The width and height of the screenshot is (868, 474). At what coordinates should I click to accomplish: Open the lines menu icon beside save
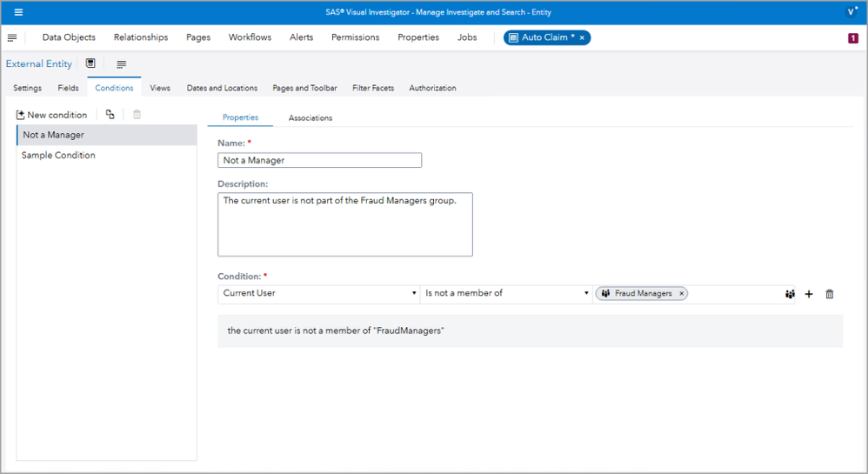(121, 64)
